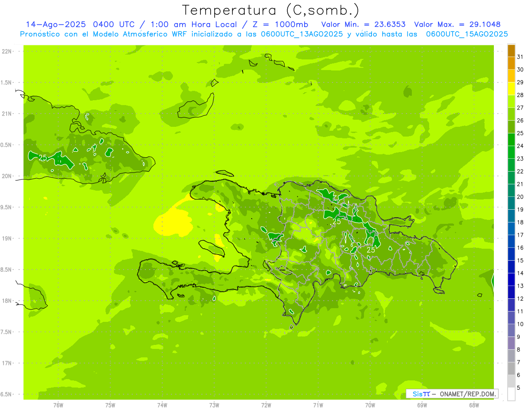
Task: Click the 75W longitude label
Action: [x=110, y=405]
